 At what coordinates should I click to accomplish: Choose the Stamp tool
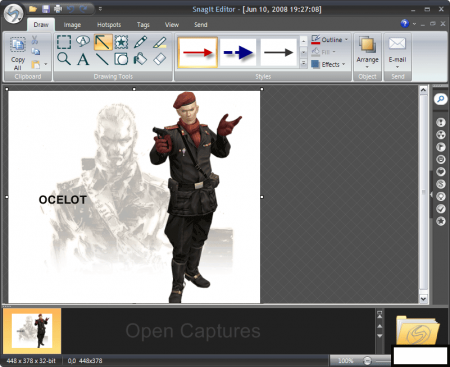[x=122, y=42]
